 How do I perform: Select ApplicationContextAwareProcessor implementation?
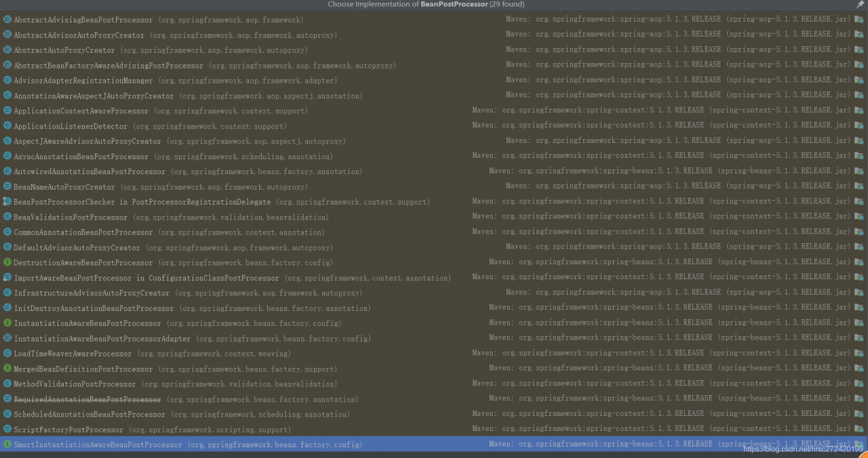pyautogui.click(x=434, y=110)
